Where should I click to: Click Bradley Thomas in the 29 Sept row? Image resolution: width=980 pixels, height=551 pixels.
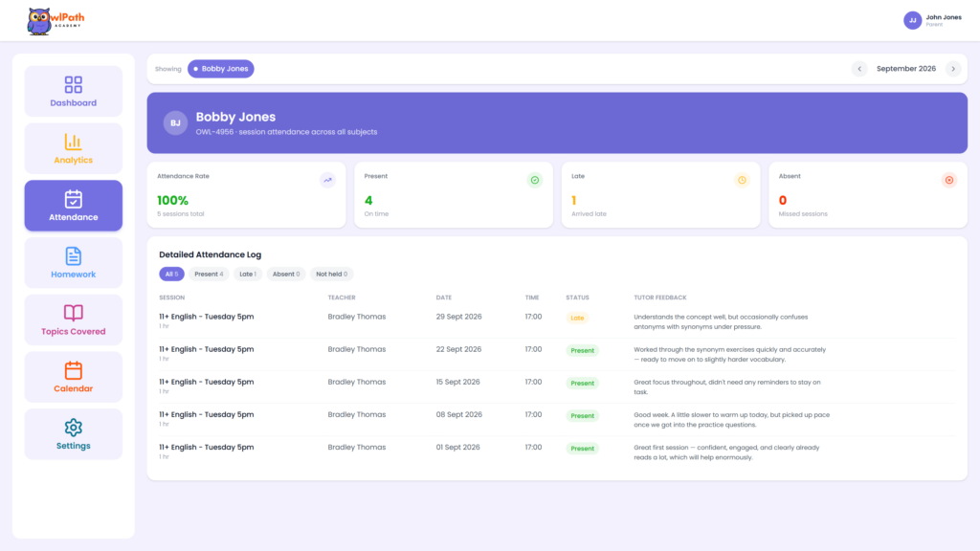click(357, 317)
